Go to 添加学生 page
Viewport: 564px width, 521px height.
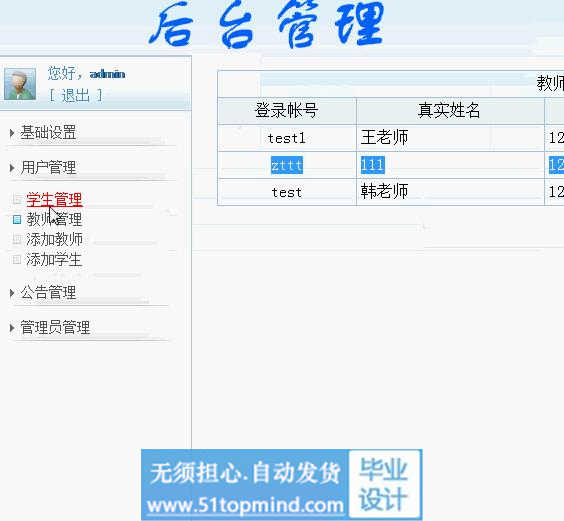pyautogui.click(x=54, y=259)
